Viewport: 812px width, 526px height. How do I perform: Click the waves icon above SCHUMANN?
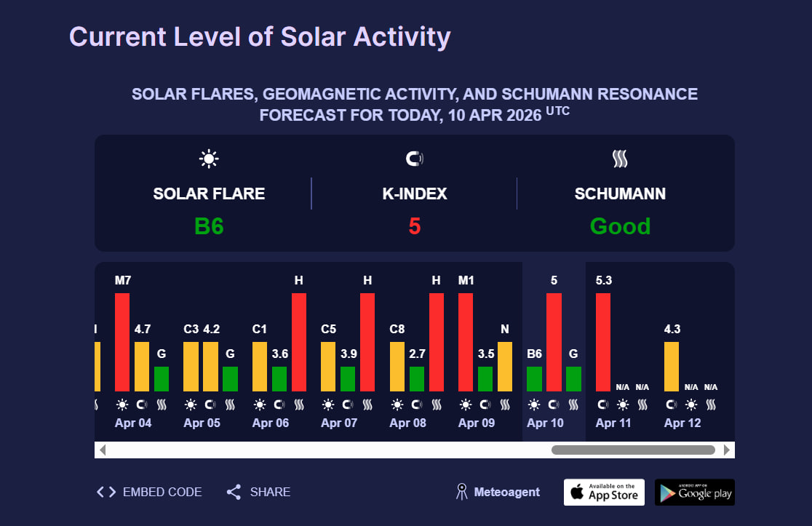coord(620,159)
